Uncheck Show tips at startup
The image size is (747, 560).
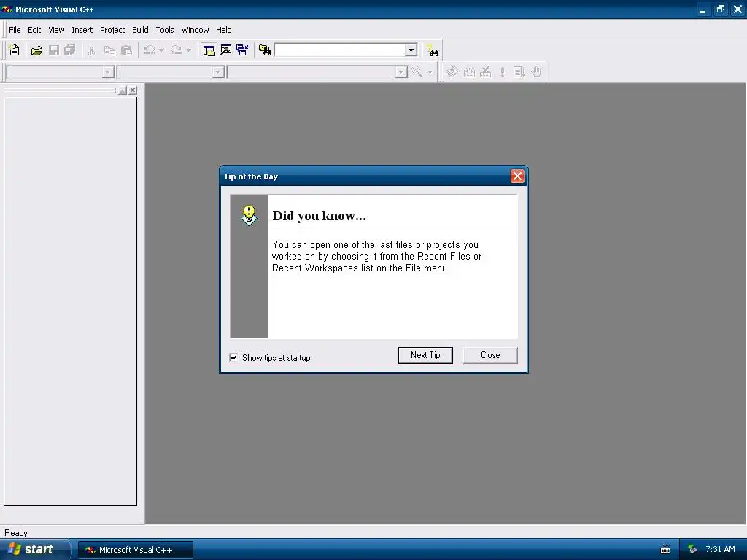[233, 357]
